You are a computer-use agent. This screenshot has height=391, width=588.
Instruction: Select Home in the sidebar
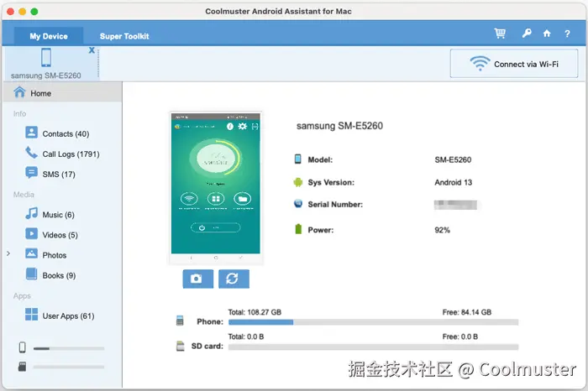tap(62, 93)
